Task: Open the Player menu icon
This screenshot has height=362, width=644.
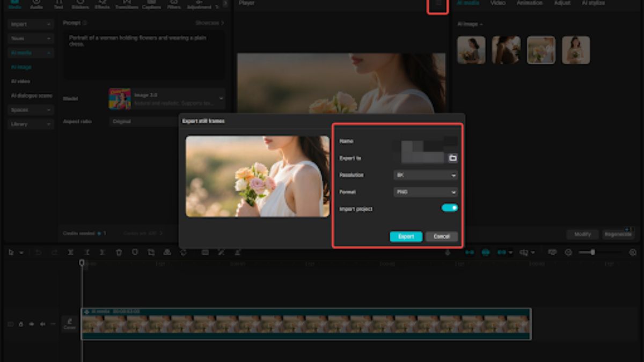Action: pos(438,4)
